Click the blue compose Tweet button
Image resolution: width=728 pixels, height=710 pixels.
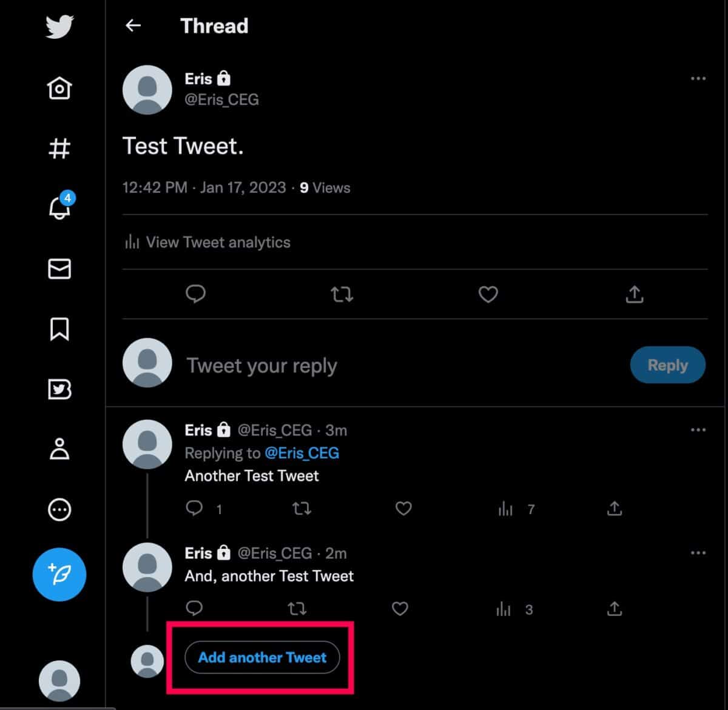point(59,575)
